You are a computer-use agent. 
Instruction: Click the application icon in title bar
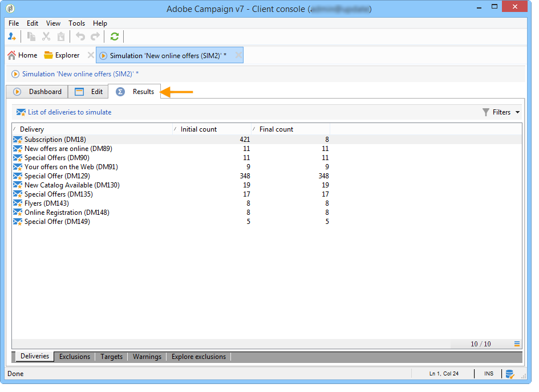point(10,8)
